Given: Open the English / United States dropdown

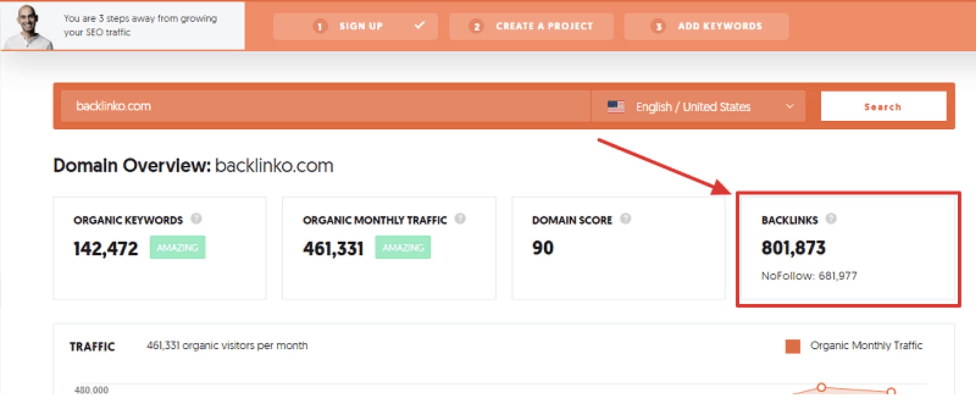Looking at the screenshot, I should (698, 106).
